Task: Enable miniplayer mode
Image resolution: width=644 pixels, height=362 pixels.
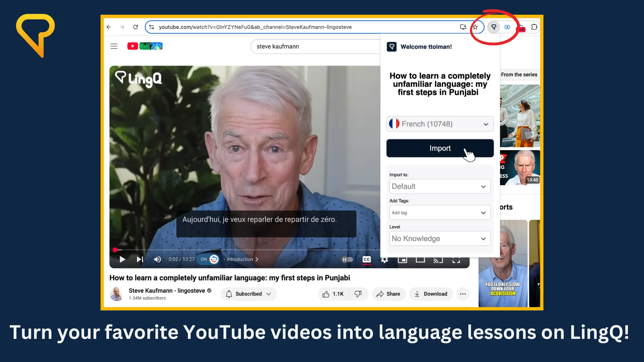Action: pyautogui.click(x=402, y=260)
